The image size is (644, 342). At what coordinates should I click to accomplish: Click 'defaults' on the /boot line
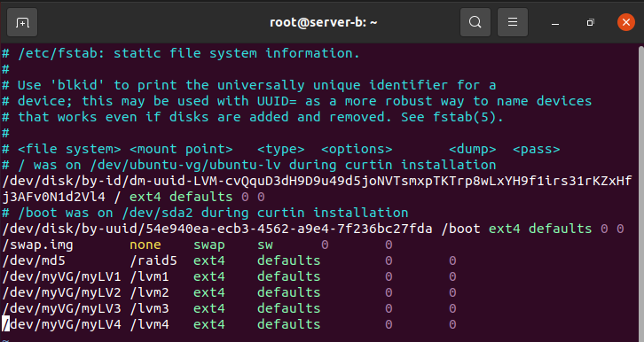coord(561,229)
